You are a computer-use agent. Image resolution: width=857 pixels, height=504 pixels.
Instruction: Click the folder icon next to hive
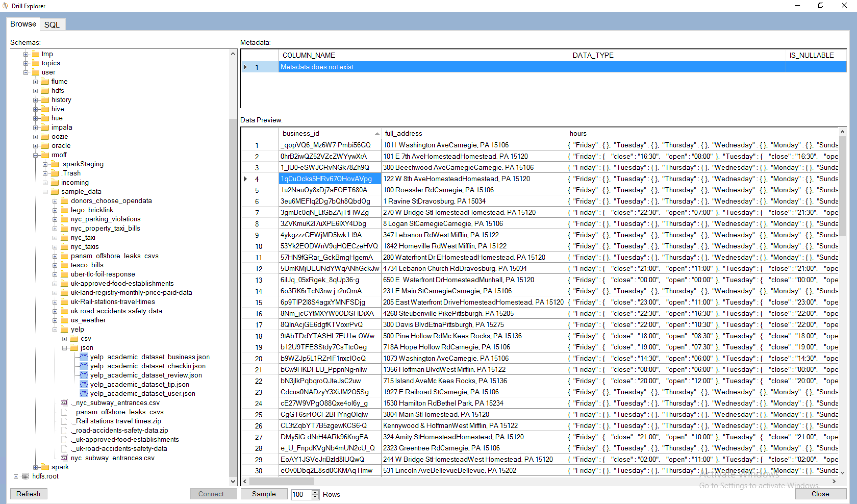(x=45, y=109)
